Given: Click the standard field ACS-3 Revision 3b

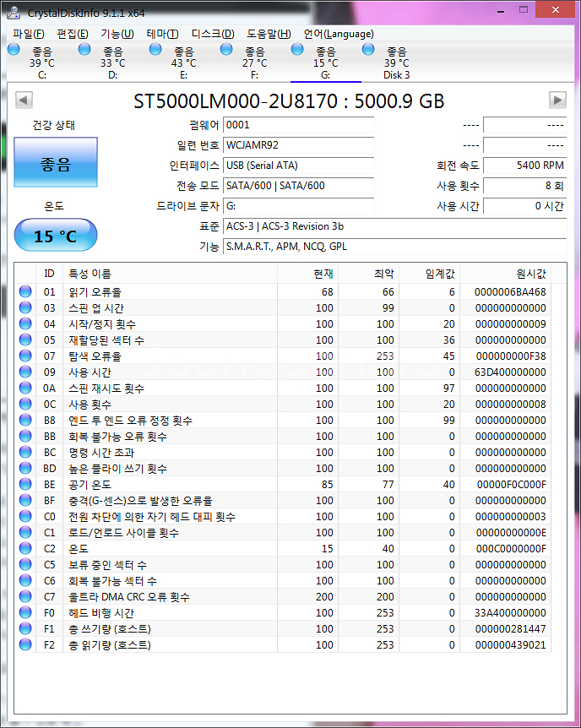Looking at the screenshot, I should pyautogui.click(x=394, y=226).
